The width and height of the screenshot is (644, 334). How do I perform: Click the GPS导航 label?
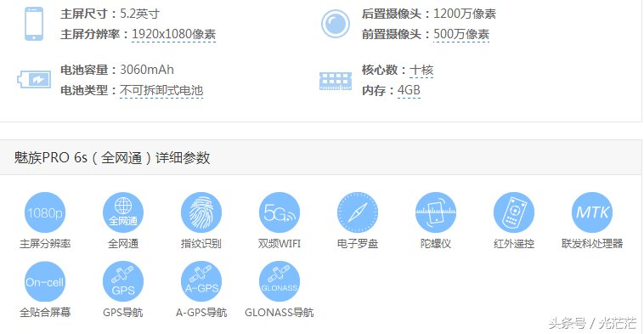pos(123,313)
